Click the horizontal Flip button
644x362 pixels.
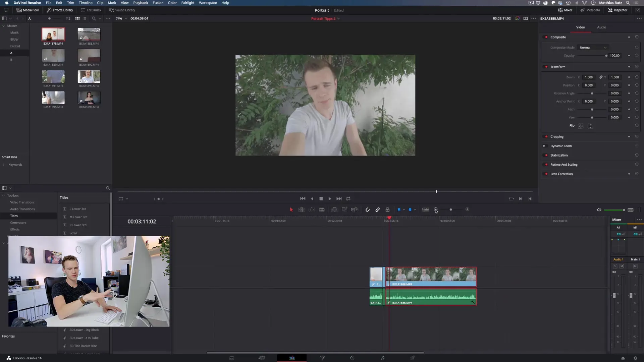[x=581, y=126]
